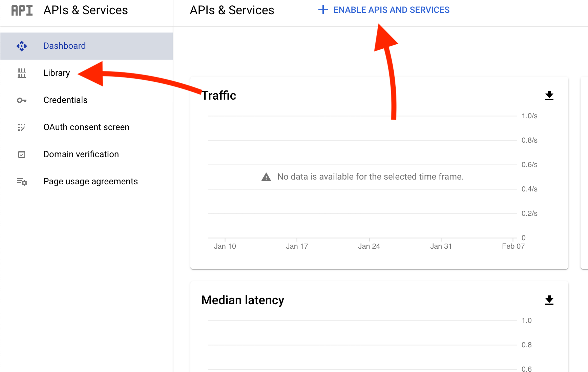Image resolution: width=588 pixels, height=372 pixels.
Task: Click the Median latency chart title
Action: pyautogui.click(x=243, y=300)
